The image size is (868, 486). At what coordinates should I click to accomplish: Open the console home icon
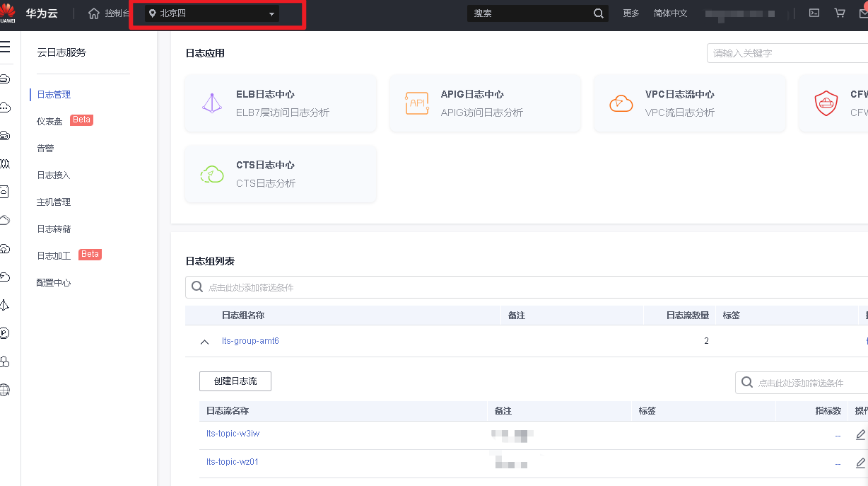pos(94,13)
